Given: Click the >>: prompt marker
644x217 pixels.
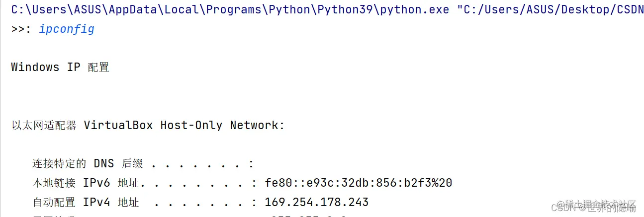Looking at the screenshot, I should [x=21, y=29].
